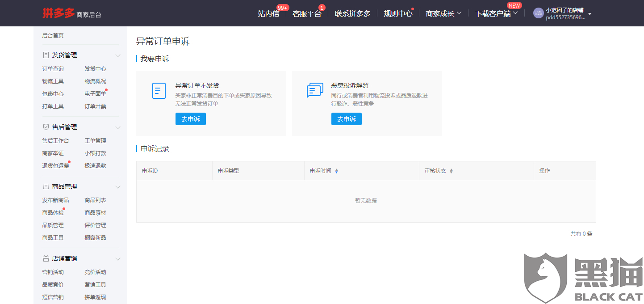This screenshot has width=644, height=304.
Task: Toggle sorting on the 审核状态 column
Action: coord(452,170)
